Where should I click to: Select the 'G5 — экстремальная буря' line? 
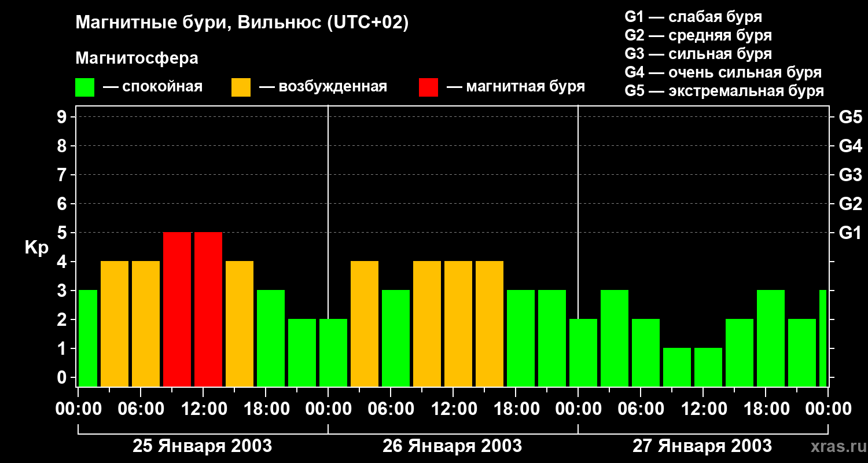click(x=724, y=91)
